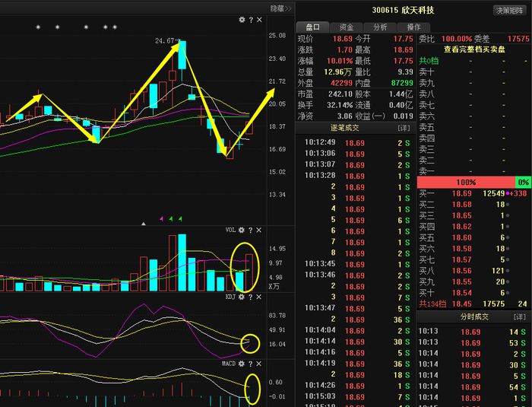Click the 涨幅 10.01% value
This screenshot has width=532, height=407.
(x=340, y=61)
